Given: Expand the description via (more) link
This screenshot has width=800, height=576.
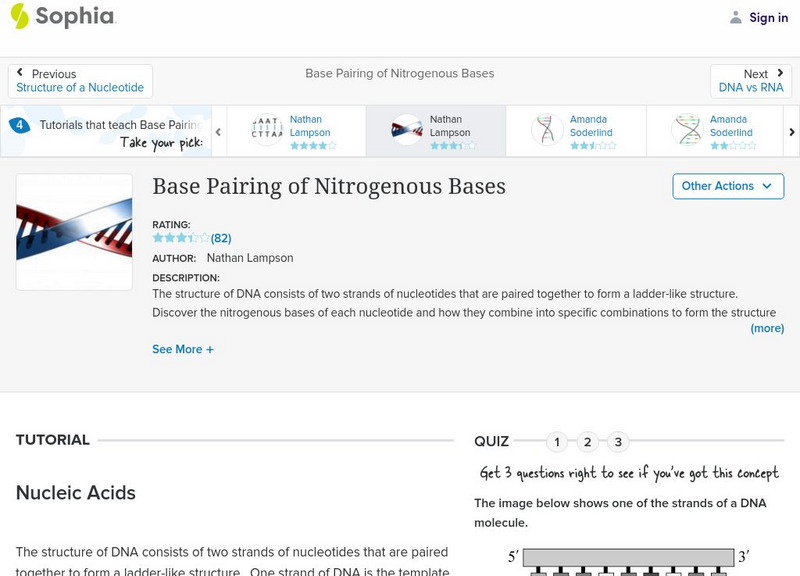Looking at the screenshot, I should point(767,328).
